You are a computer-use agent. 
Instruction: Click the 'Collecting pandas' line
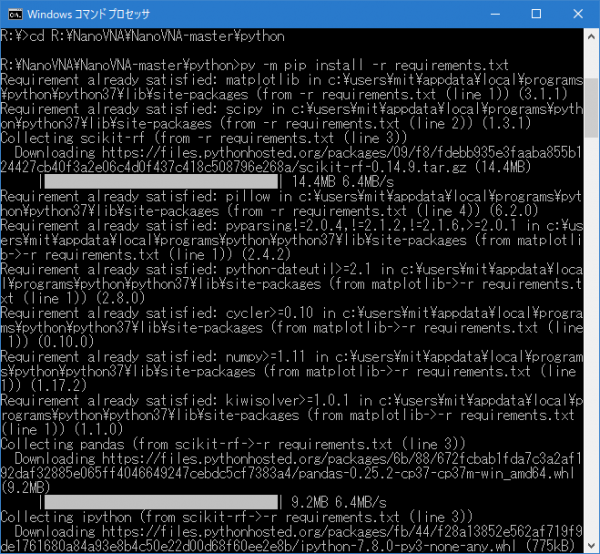[x=233, y=444]
